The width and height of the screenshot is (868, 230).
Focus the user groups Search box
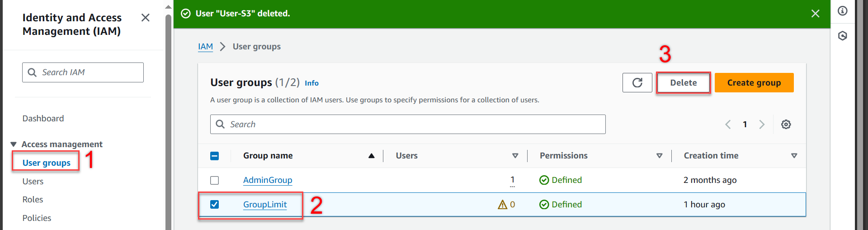click(x=408, y=124)
